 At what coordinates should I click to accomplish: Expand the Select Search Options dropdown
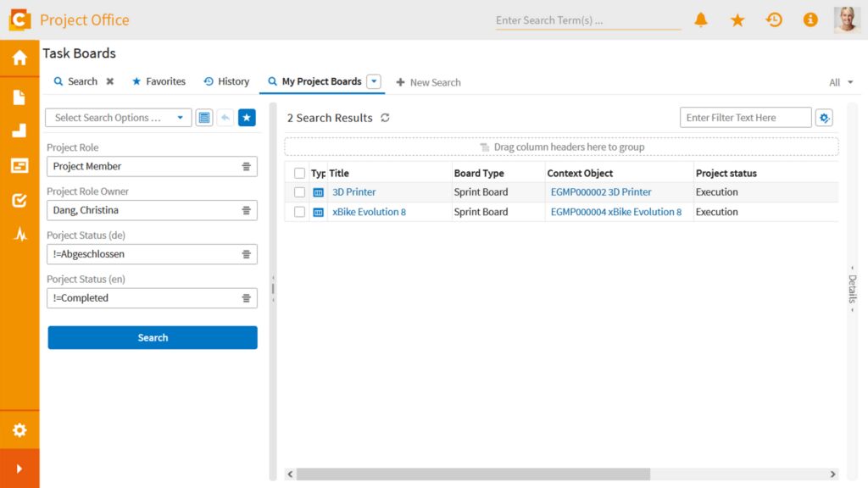[179, 117]
